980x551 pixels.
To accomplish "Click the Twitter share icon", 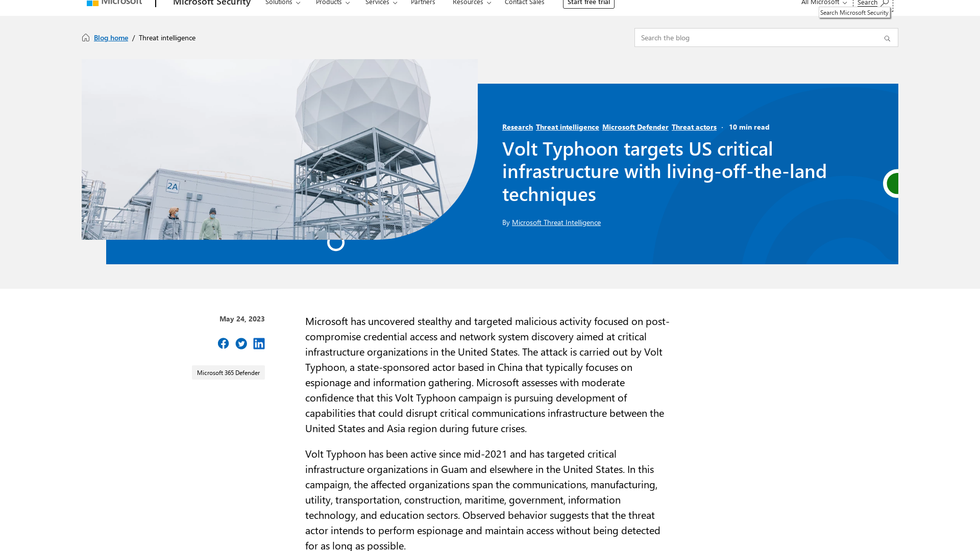I will pos(241,343).
